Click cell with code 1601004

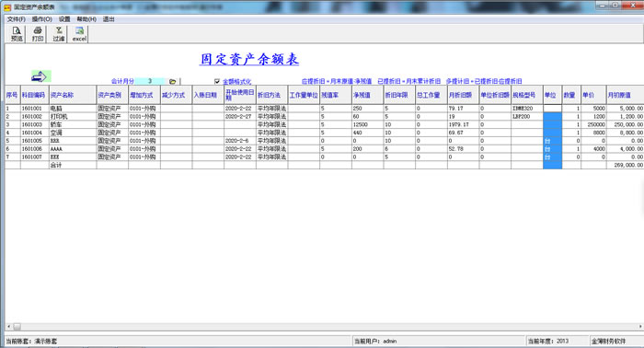(x=35, y=133)
